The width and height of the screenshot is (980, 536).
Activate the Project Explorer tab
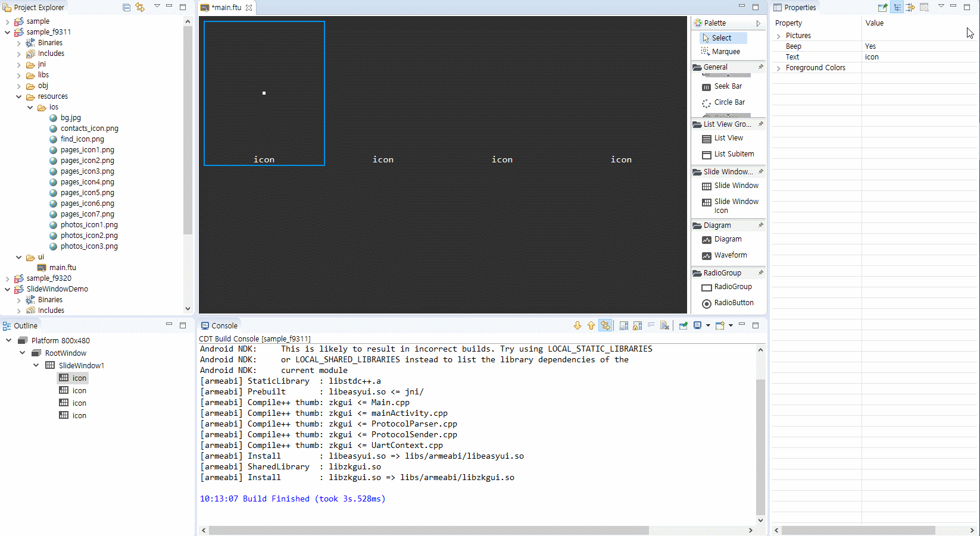point(33,8)
